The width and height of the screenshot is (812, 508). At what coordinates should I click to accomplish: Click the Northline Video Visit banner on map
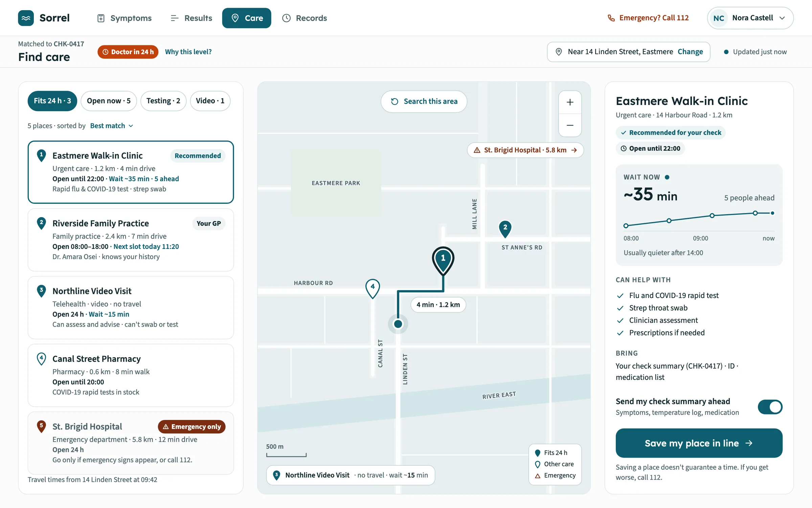click(351, 475)
